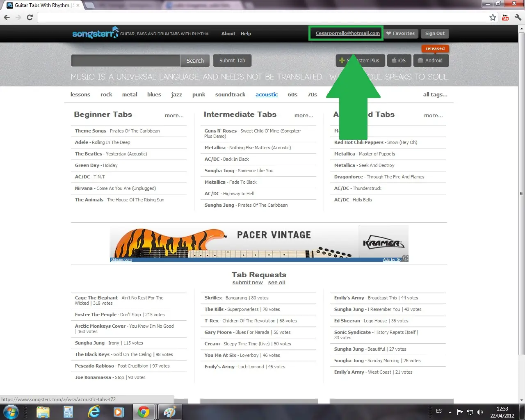
Task: Open the Favorites button
Action: (400, 33)
